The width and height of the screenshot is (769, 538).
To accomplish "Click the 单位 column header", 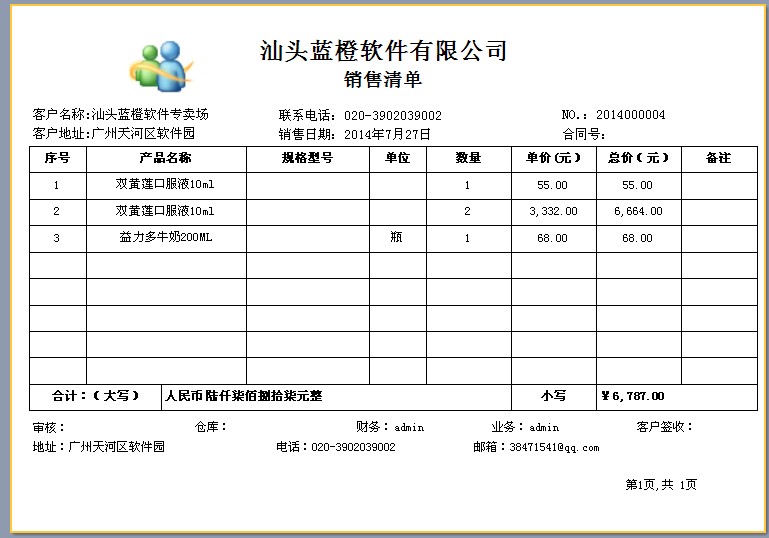I will point(397,158).
